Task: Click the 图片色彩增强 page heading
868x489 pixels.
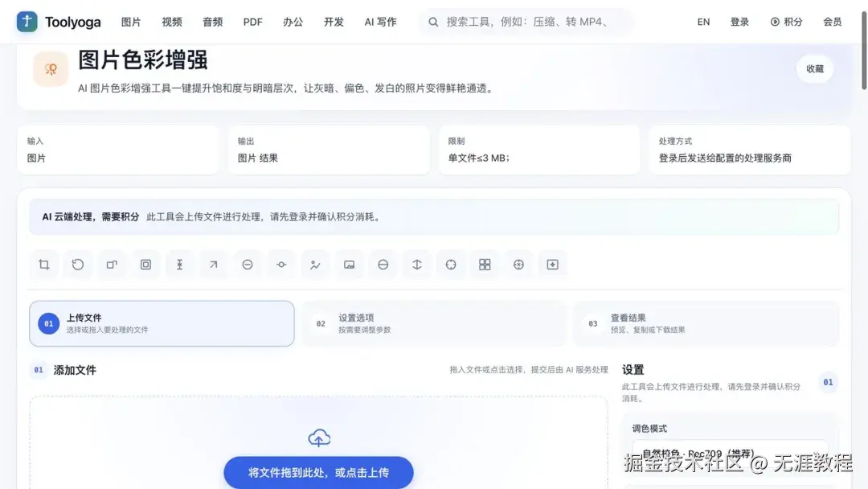Action: click(x=143, y=60)
